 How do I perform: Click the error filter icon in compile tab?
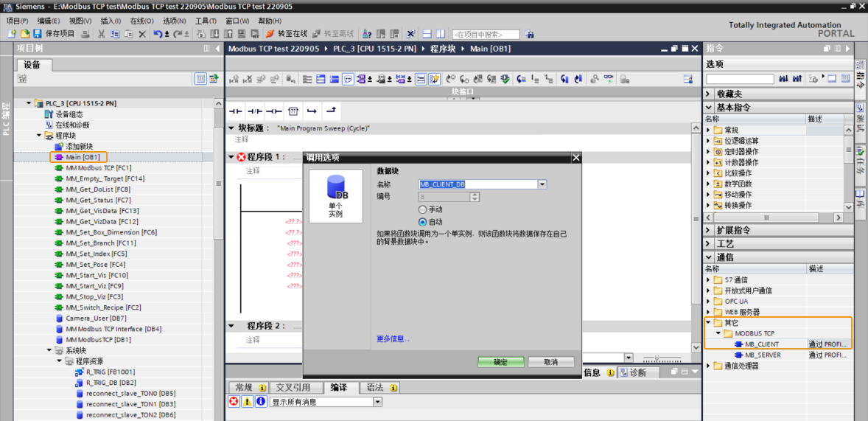click(234, 402)
